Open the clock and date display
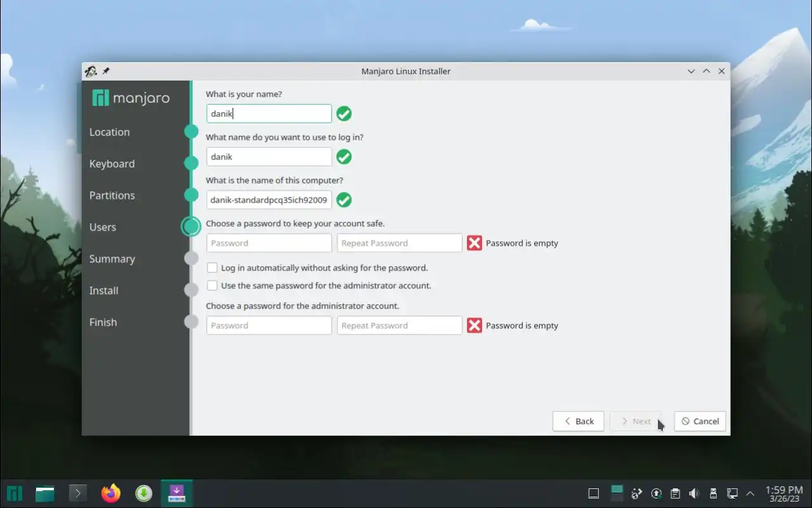The height and width of the screenshot is (508, 812). tap(784, 494)
